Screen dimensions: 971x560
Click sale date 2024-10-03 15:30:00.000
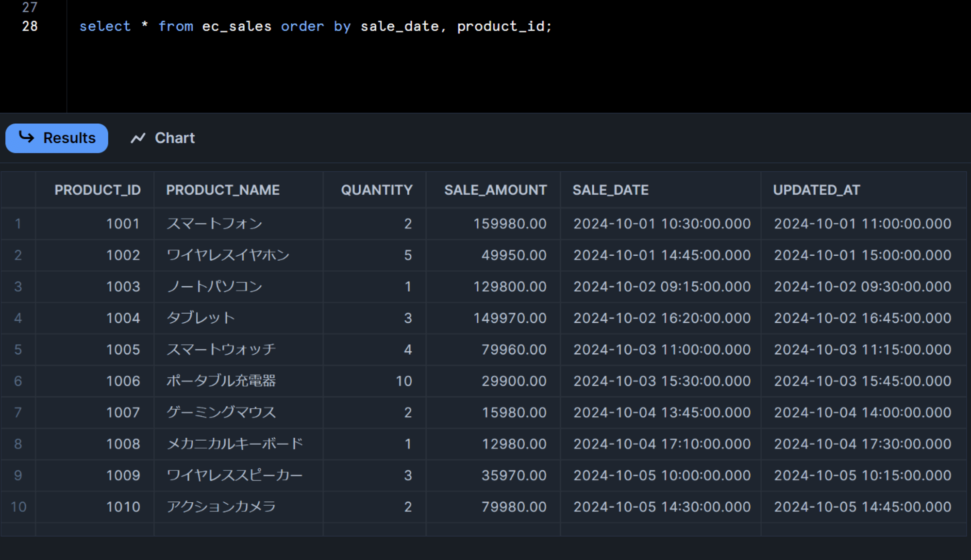point(662,381)
